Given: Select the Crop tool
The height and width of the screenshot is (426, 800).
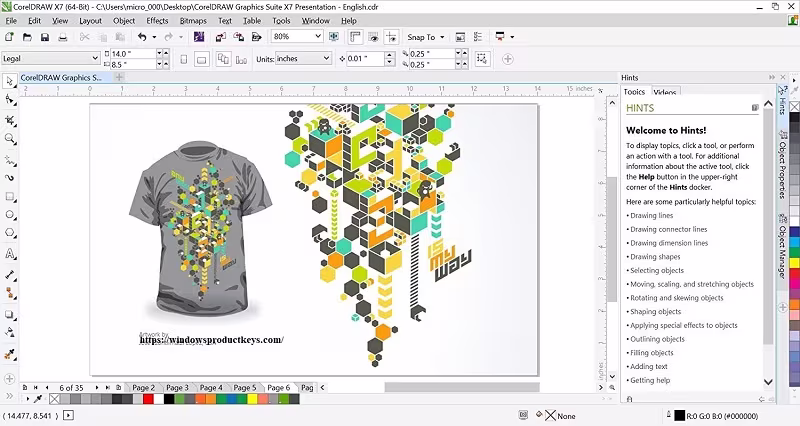Looking at the screenshot, I should [x=10, y=120].
